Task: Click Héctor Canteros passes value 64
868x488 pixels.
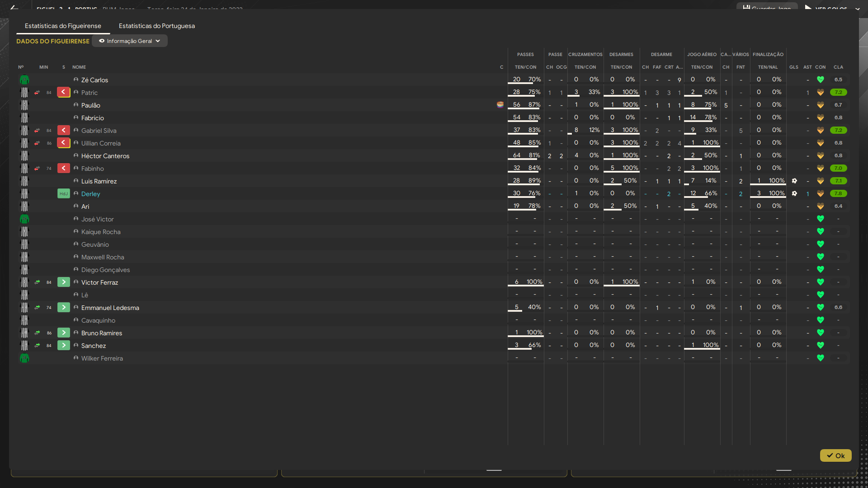Action: pos(517,155)
